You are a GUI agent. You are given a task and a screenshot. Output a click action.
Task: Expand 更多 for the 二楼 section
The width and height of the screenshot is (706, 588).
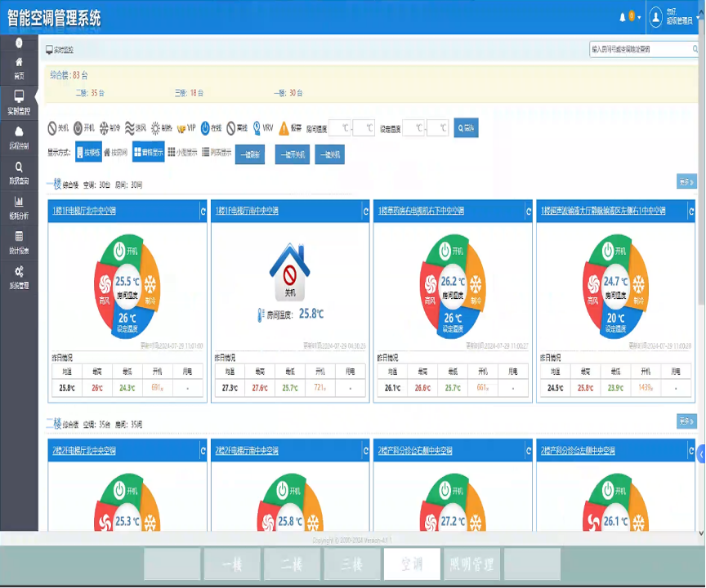coord(686,421)
